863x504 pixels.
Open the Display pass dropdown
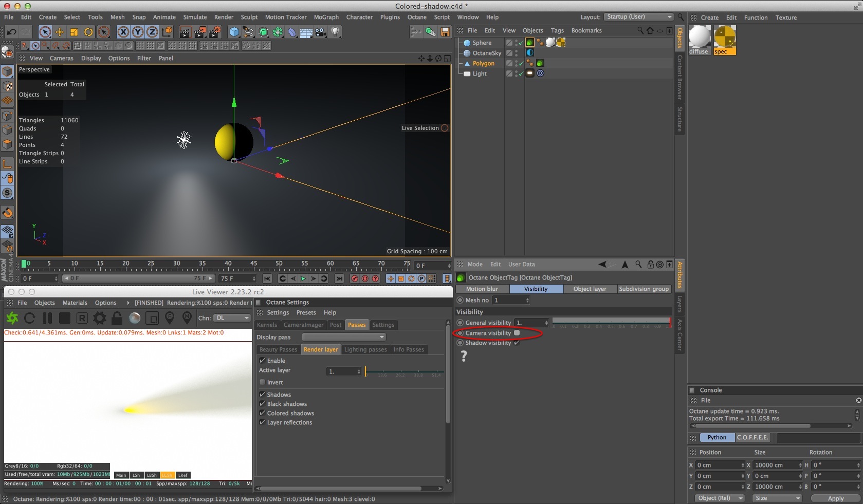click(x=343, y=337)
